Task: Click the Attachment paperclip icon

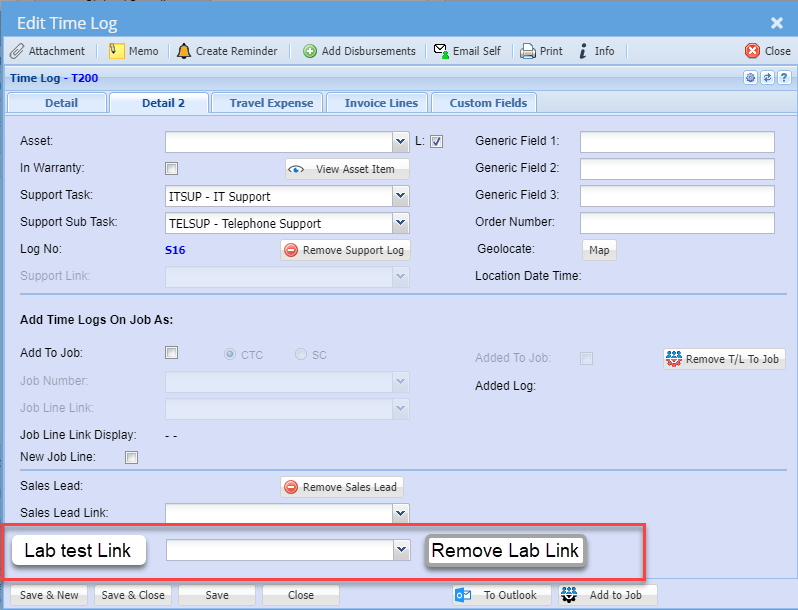Action: click(x=16, y=51)
